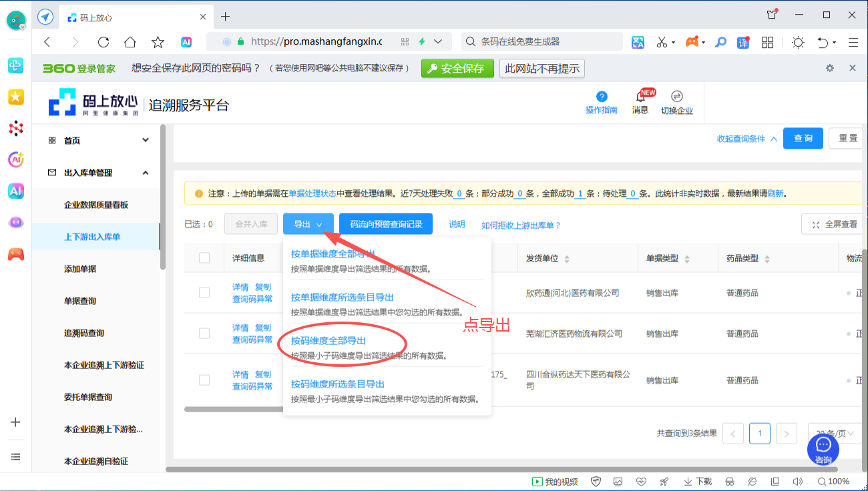
Task: Open the 咨询 chat bubble
Action: click(823, 445)
